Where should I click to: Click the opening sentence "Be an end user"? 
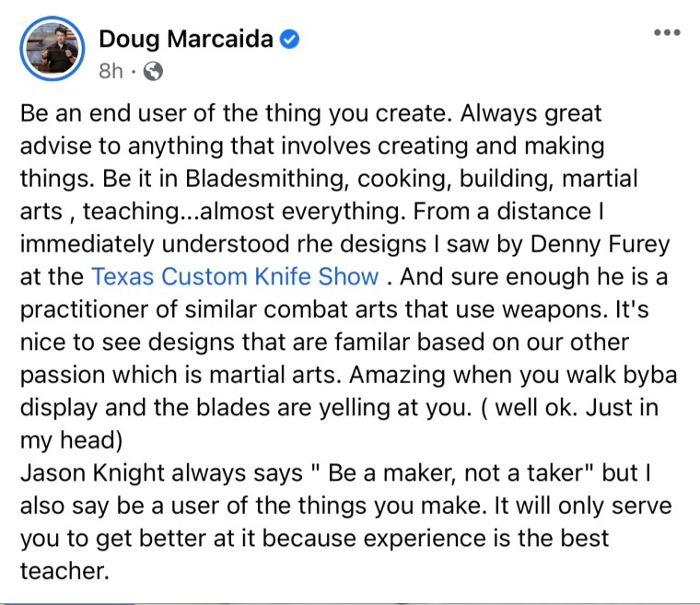[89, 114]
